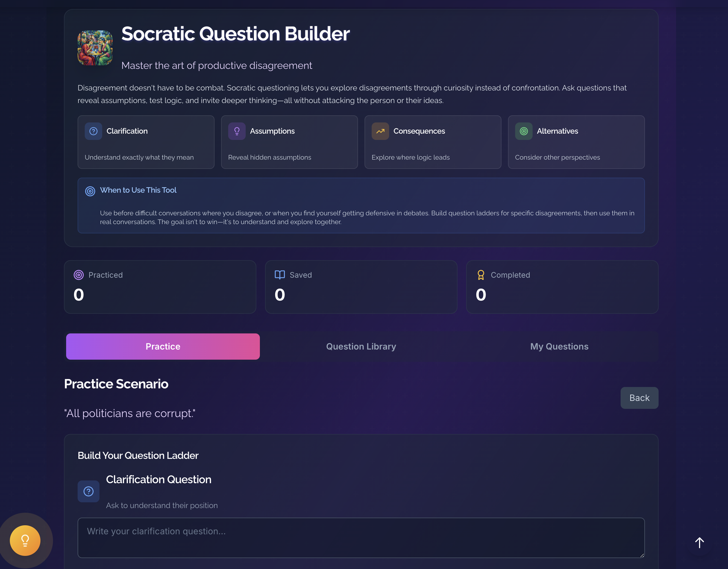
Task: Go back using the Back button
Action: pyautogui.click(x=639, y=398)
